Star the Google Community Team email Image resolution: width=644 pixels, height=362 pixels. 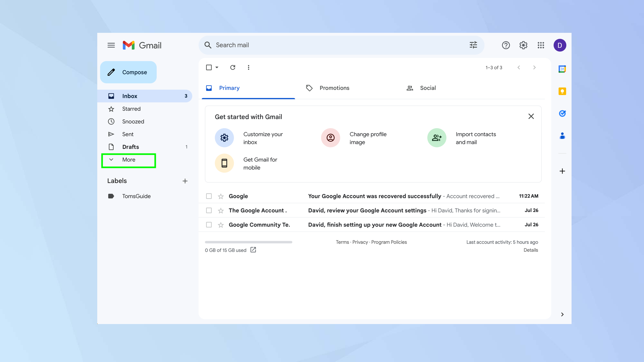pos(221,225)
